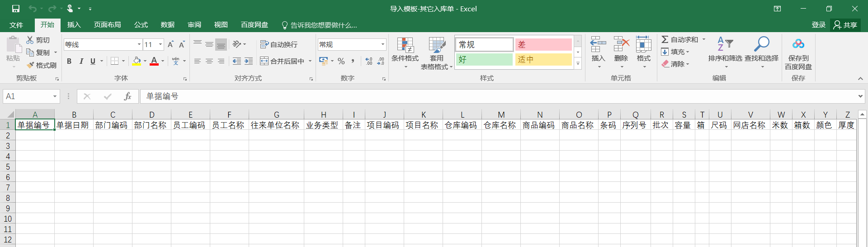Click the Copy (复制) icon
Viewport: 868px width, 247px height.
pos(30,52)
